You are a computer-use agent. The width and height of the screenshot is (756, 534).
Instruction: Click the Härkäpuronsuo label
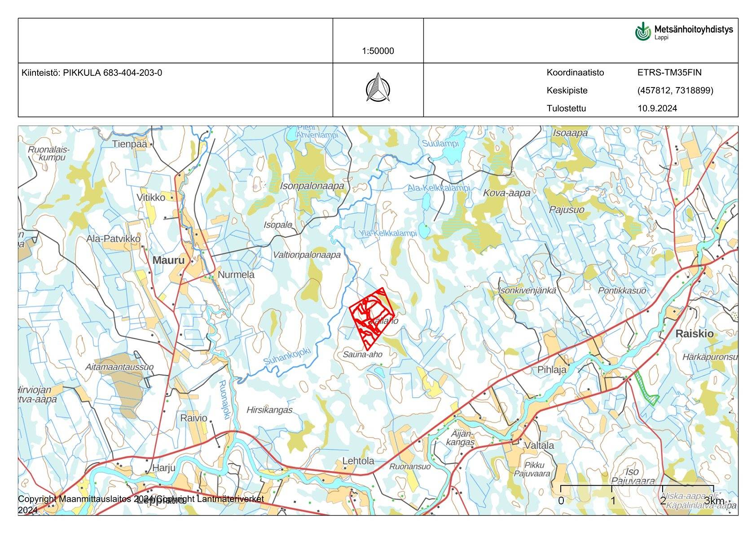710,357
